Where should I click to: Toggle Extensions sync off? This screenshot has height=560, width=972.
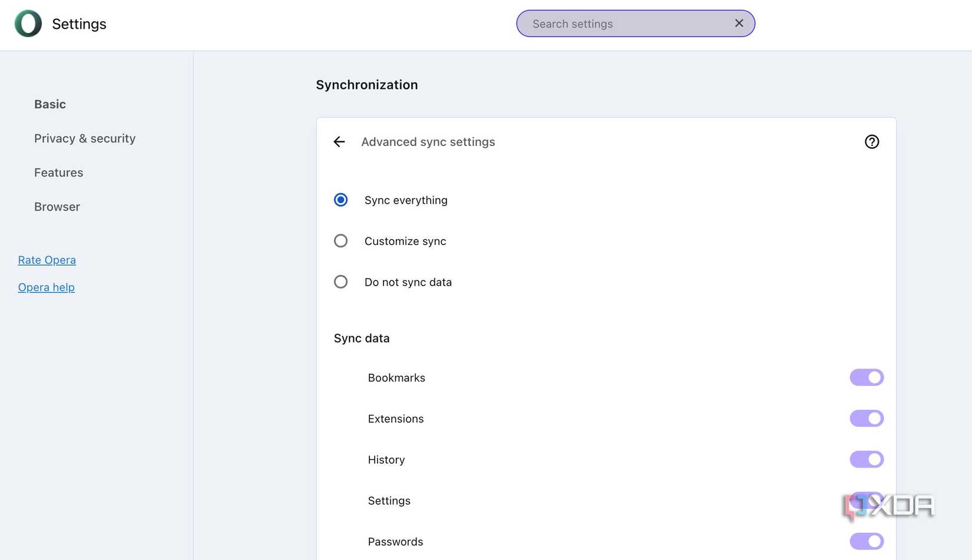tap(866, 418)
